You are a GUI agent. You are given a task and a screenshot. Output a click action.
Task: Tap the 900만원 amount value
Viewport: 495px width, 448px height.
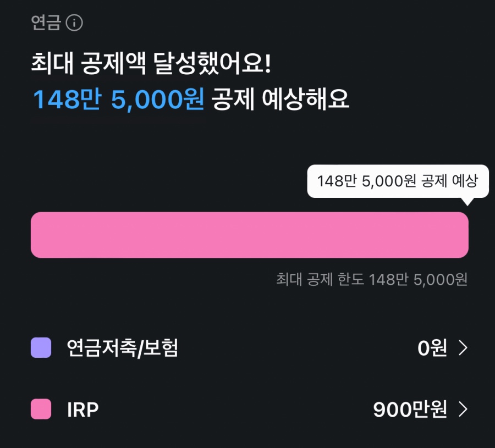[410, 410]
